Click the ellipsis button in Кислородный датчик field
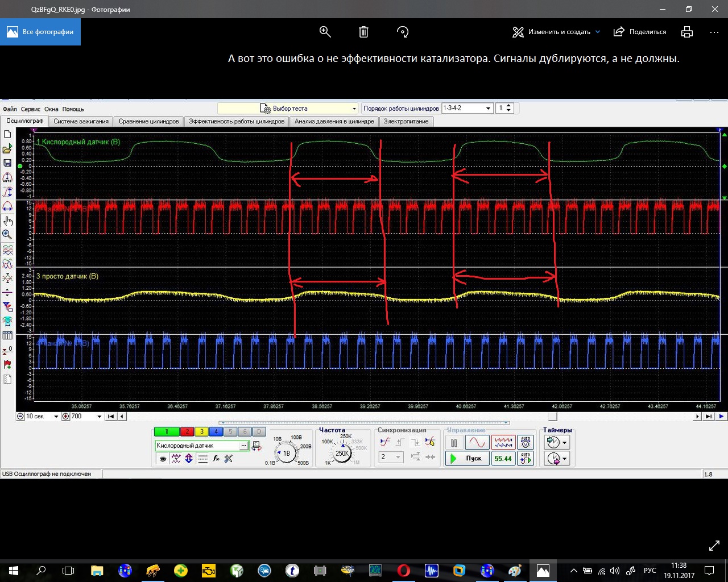The image size is (728, 582). [x=244, y=446]
